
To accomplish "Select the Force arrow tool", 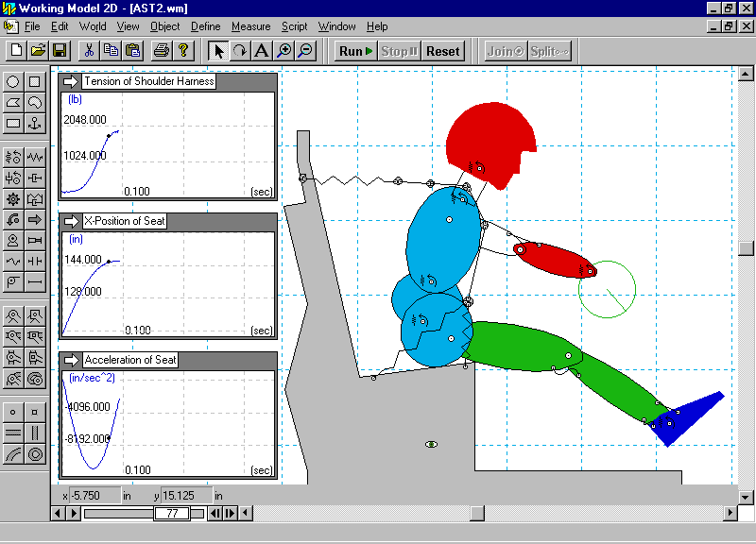I will [x=35, y=220].
